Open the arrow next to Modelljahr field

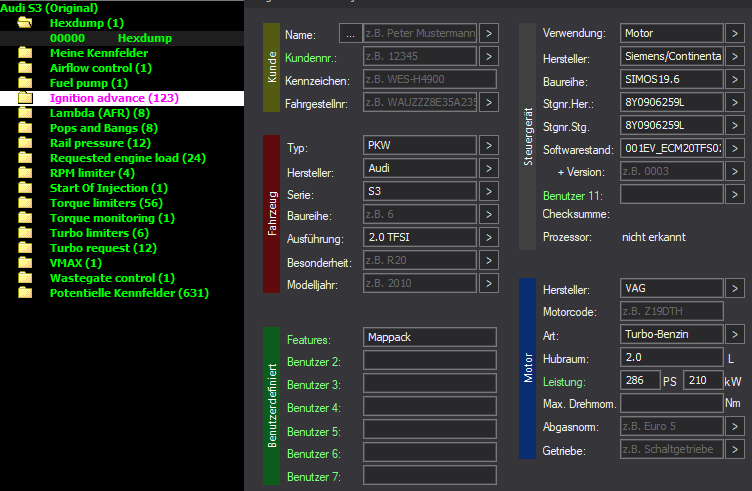(x=488, y=283)
